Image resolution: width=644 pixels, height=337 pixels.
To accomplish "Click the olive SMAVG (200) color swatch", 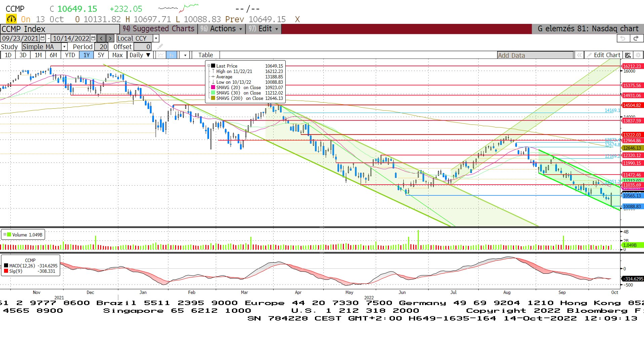I will click(x=213, y=98).
